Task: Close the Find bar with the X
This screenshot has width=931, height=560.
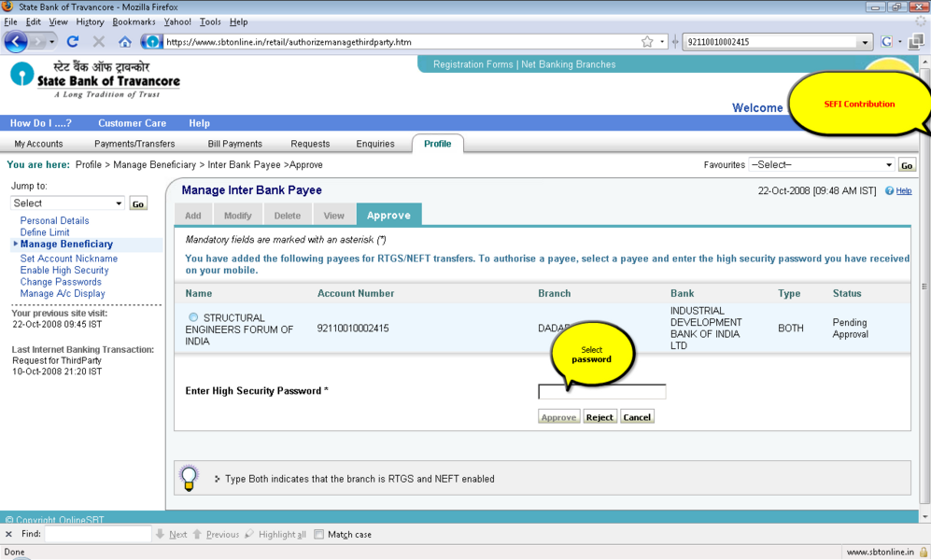Action: coord(8,535)
